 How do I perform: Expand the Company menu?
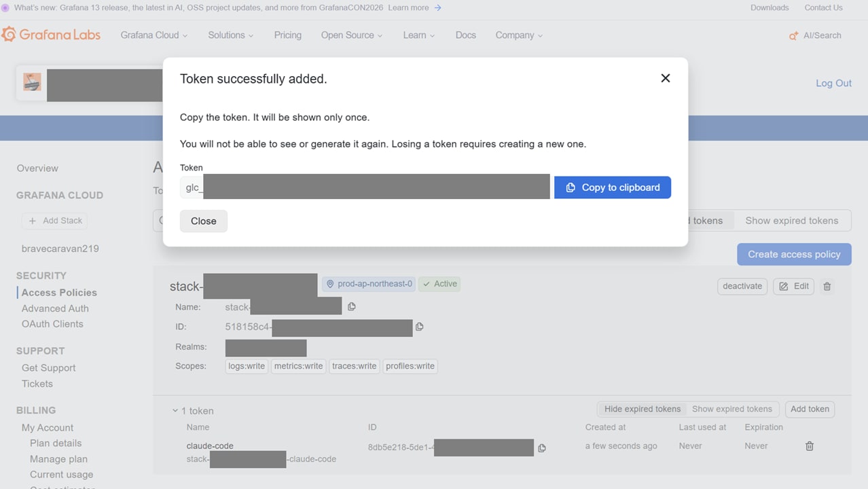coord(519,35)
